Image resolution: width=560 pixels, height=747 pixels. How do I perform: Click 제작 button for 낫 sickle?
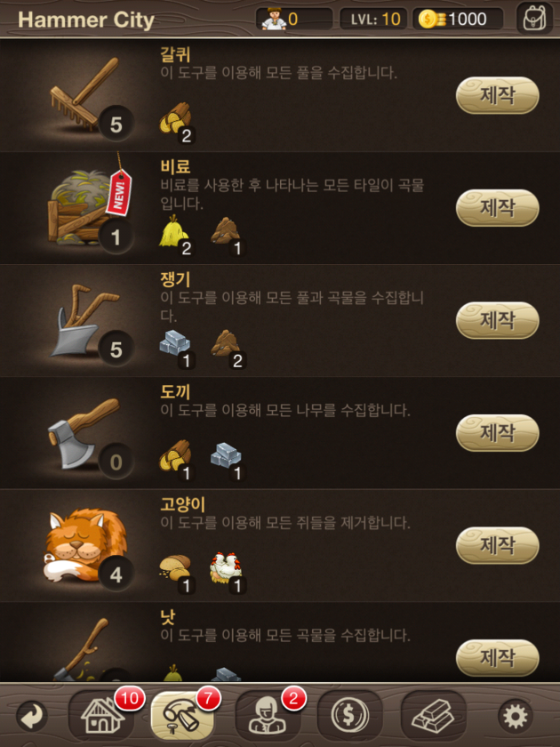[498, 657]
